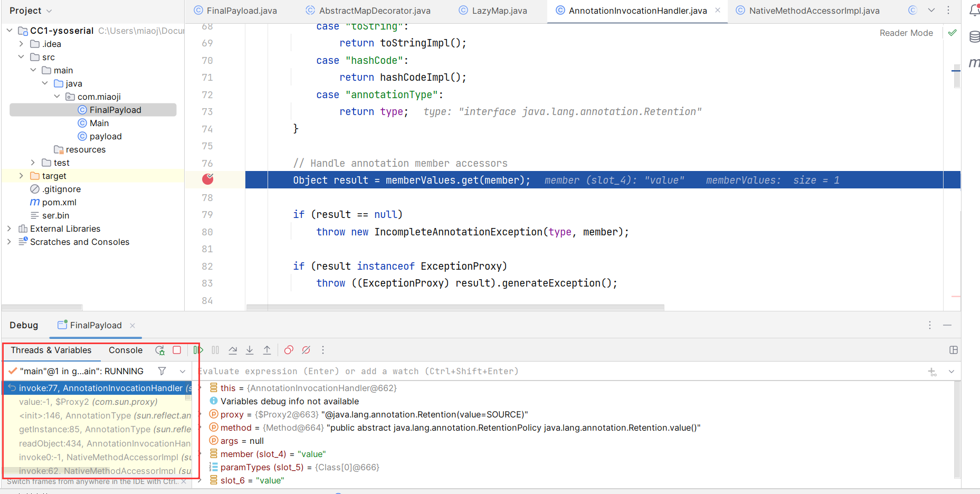Viewport: 980px width, 494px height.
Task: Click the Resume Program debug icon
Action: [198, 350]
